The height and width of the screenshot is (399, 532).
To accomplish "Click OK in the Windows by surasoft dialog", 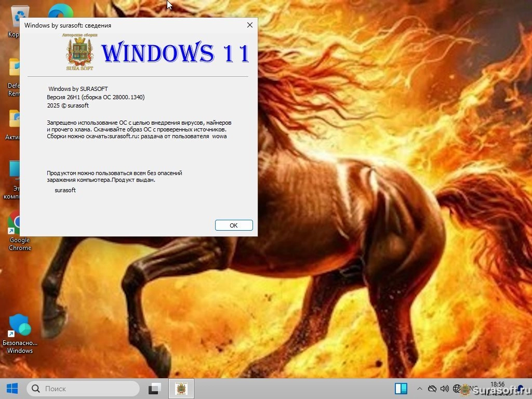I will [234, 225].
